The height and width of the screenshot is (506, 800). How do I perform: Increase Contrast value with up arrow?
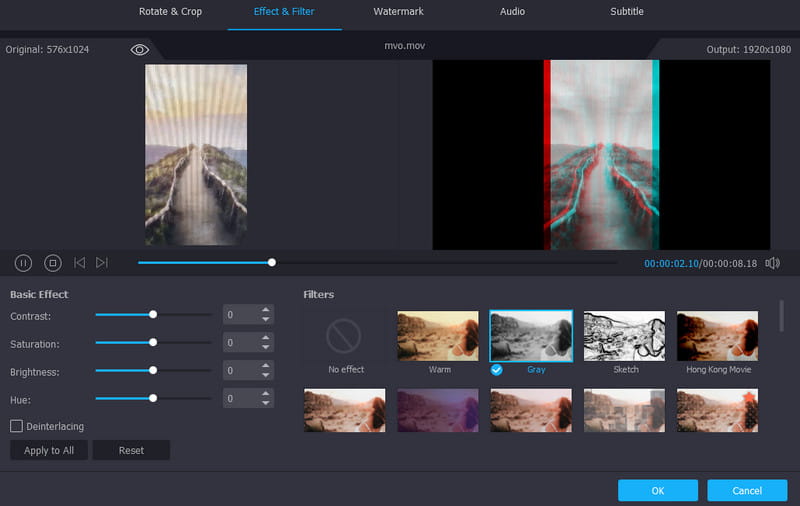coord(265,310)
